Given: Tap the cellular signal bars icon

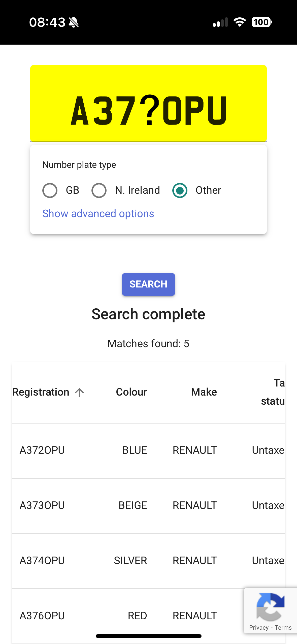Looking at the screenshot, I should coord(220,22).
